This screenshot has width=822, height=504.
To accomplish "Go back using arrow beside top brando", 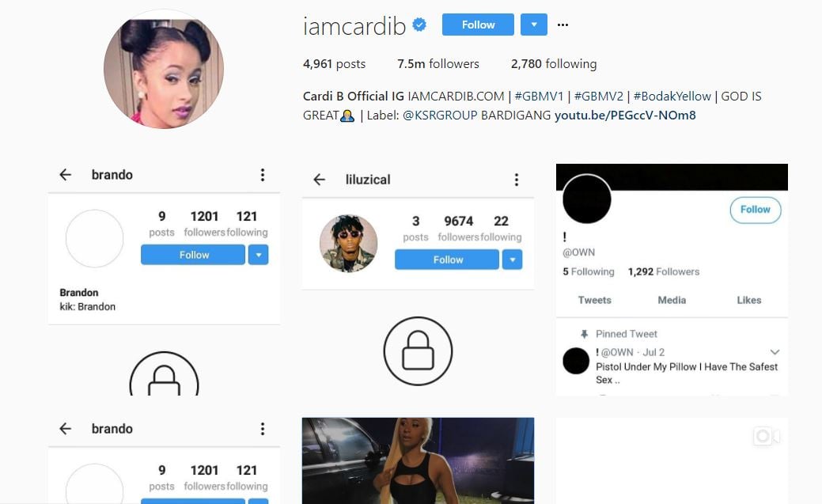I will click(66, 175).
